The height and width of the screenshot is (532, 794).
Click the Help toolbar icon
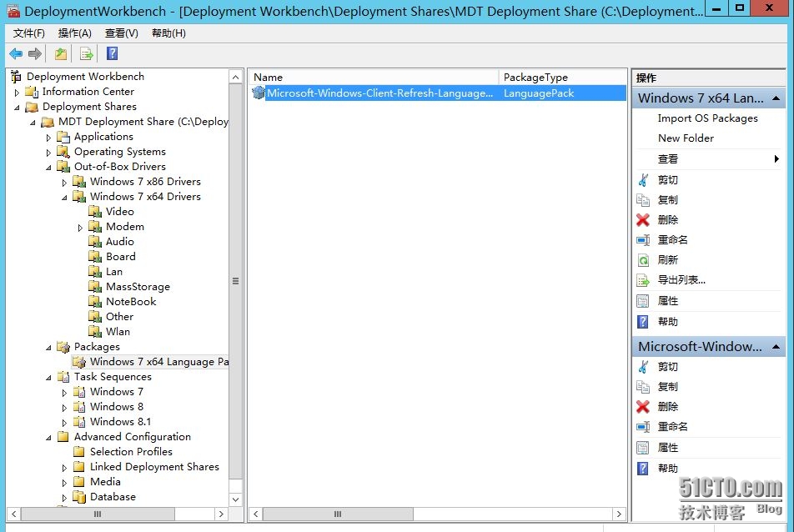pos(112,53)
